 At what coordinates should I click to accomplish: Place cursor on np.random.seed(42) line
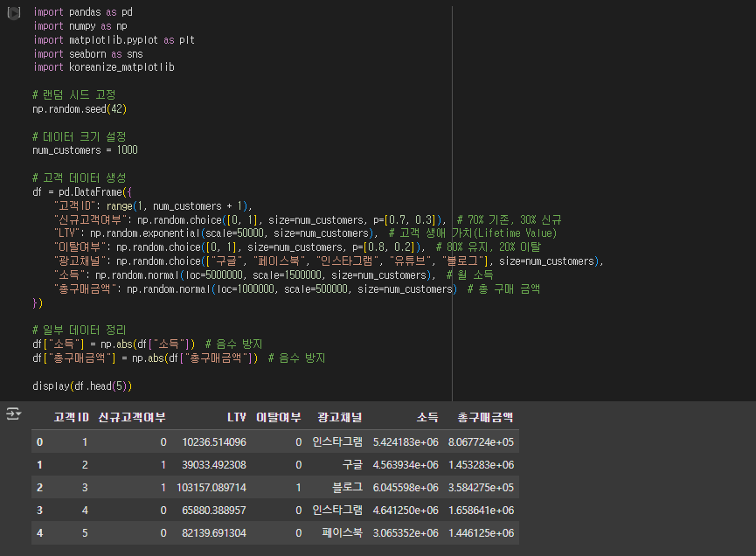[x=80, y=109]
